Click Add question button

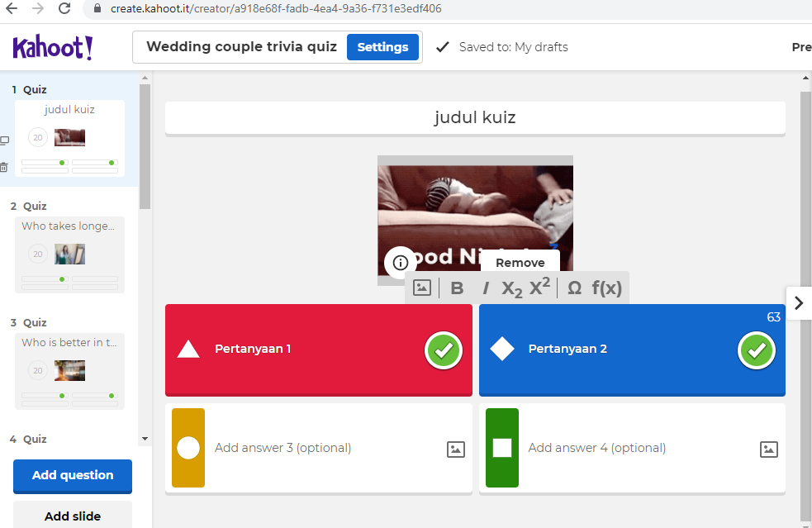click(x=73, y=476)
